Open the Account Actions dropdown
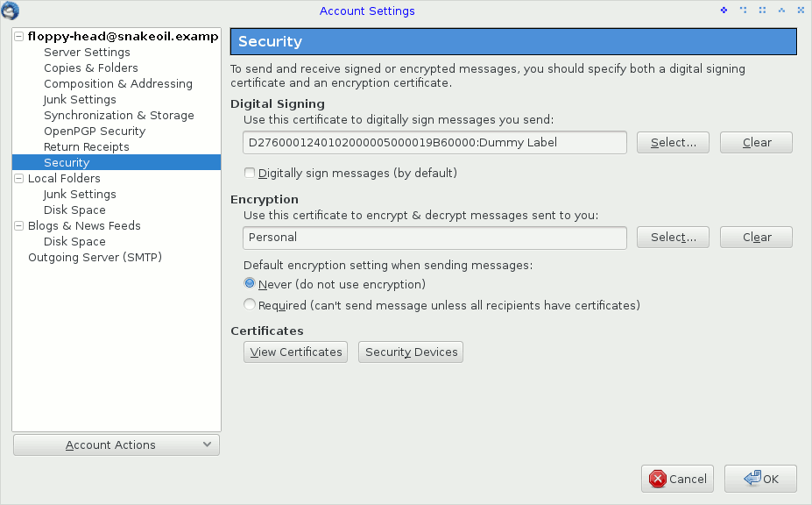 click(116, 445)
